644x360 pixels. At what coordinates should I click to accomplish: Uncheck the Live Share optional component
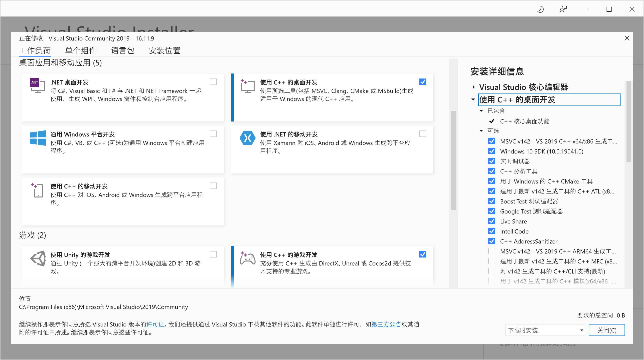491,221
